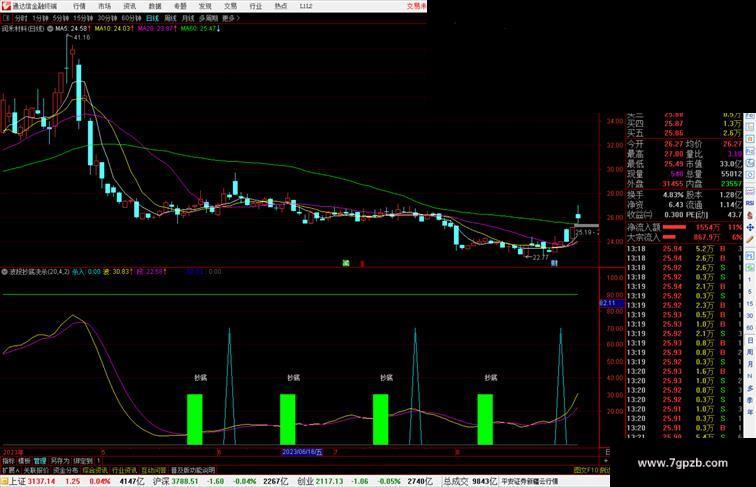Click sidebar 多 multi-period button
This screenshot has height=487, width=756.
750,389
